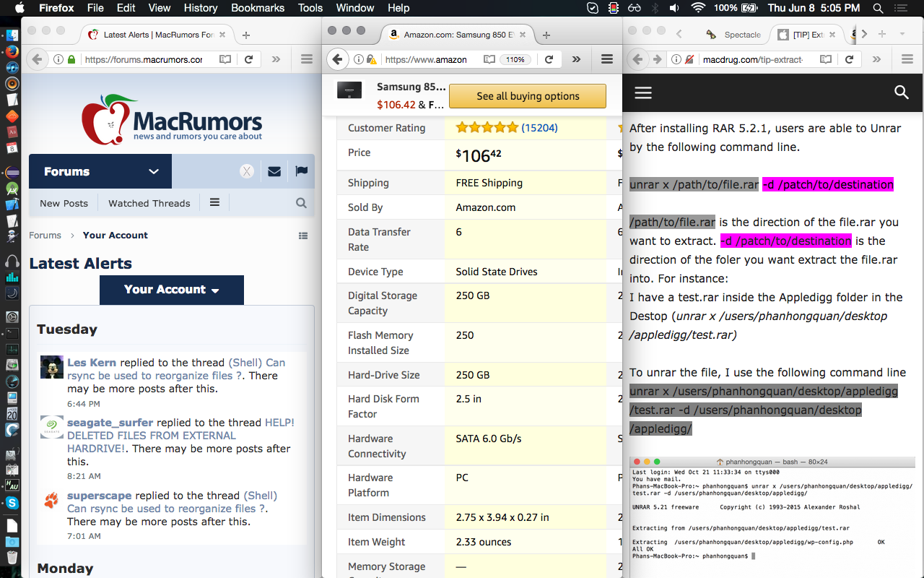Open Skype from the Dock
Viewport: 924px width, 578px height.
[x=12, y=502]
